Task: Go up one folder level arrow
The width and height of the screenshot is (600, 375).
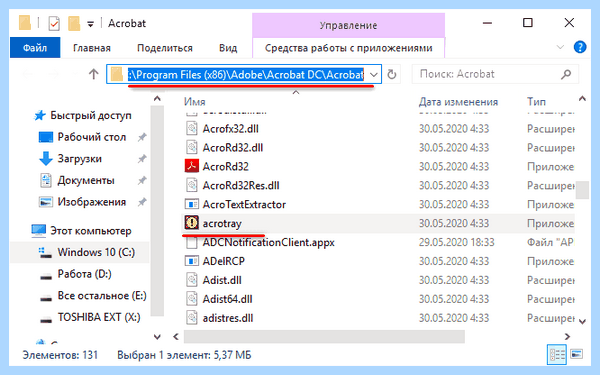Action: coord(94,74)
